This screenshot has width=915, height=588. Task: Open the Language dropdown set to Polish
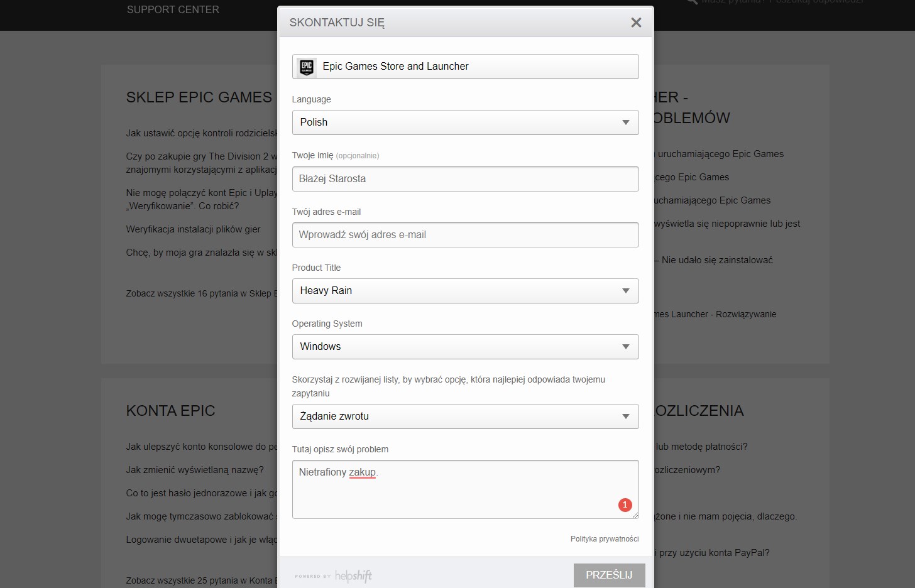coord(465,122)
